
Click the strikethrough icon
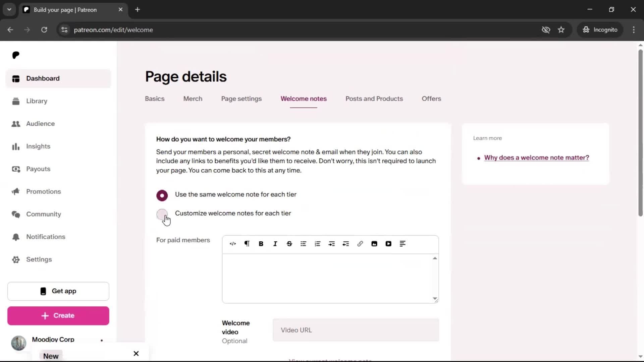point(289,244)
